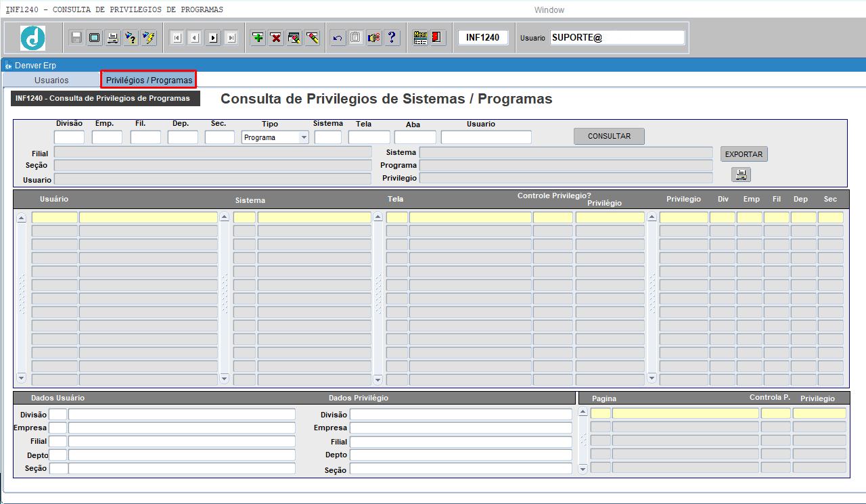Click the Fil. filter input field
Viewport: 866px width, 504px height.
click(145, 137)
